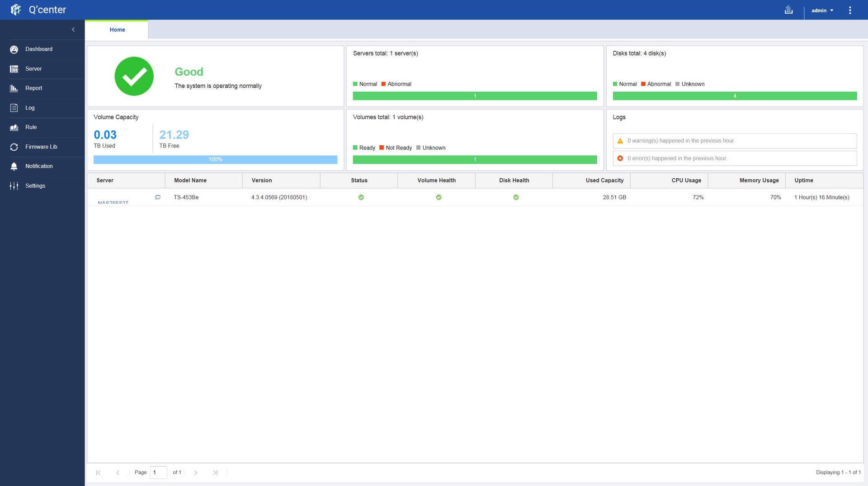Screen dimensions: 868x486
Task: Sort by the Server column header
Action: coord(126,181)
